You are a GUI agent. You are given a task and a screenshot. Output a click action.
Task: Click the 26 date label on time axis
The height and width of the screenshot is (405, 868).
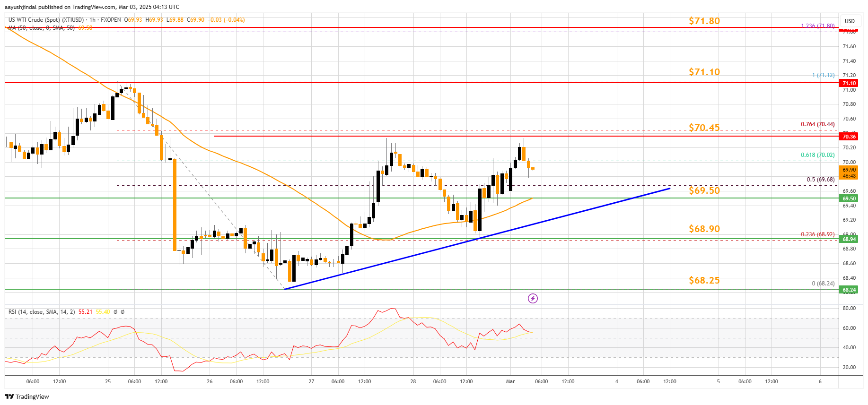[210, 381]
